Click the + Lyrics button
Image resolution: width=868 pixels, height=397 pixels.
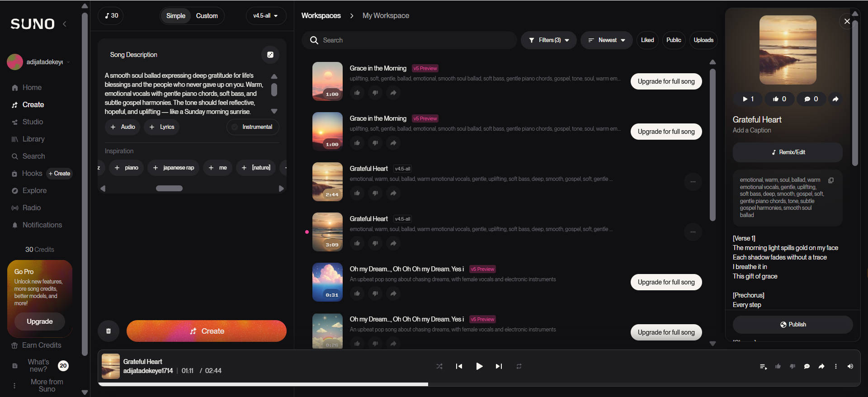162,127
